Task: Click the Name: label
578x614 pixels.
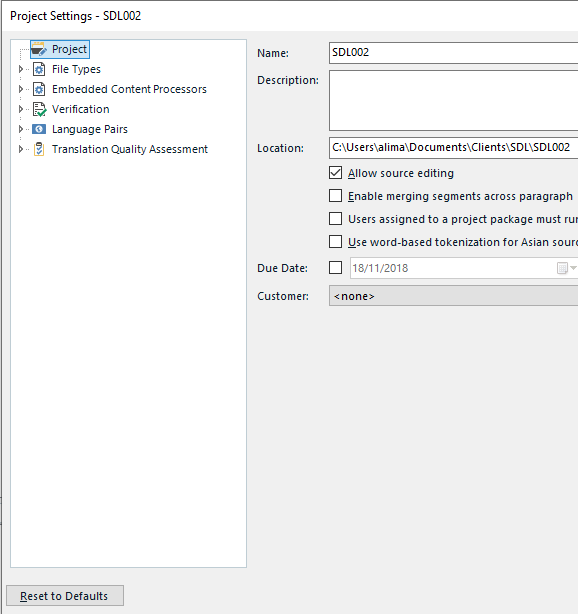Action: tap(273, 53)
